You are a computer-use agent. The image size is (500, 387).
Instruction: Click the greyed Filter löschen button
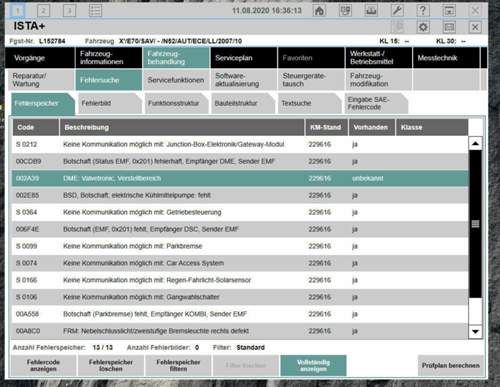click(246, 365)
